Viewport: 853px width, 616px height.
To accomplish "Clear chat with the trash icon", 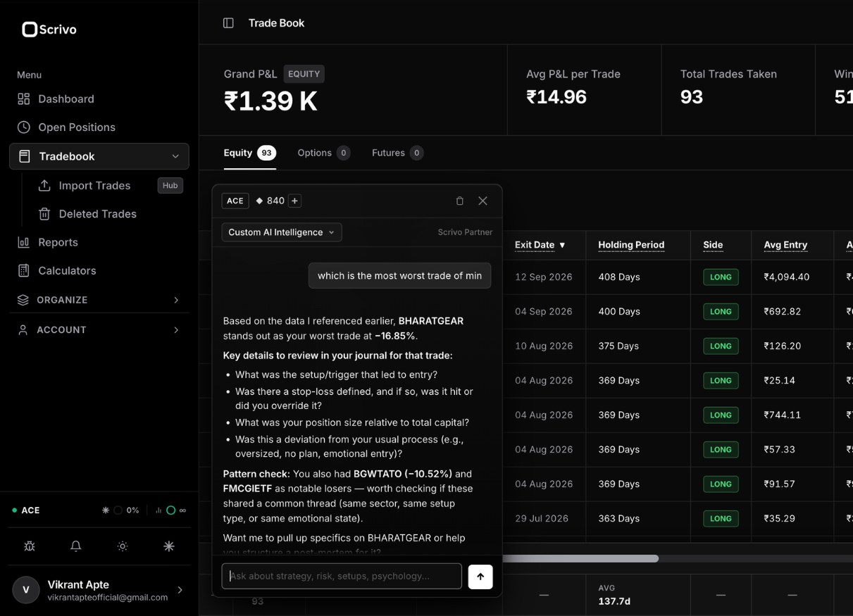I will [x=460, y=201].
